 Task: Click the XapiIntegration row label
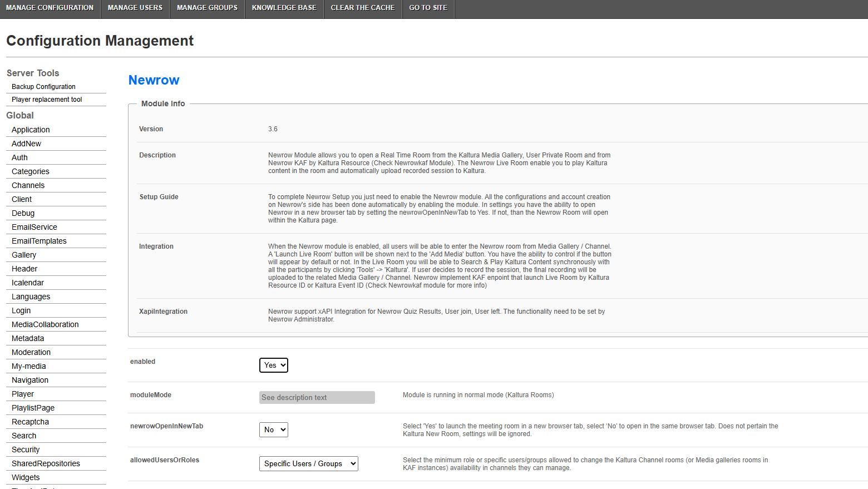click(163, 312)
